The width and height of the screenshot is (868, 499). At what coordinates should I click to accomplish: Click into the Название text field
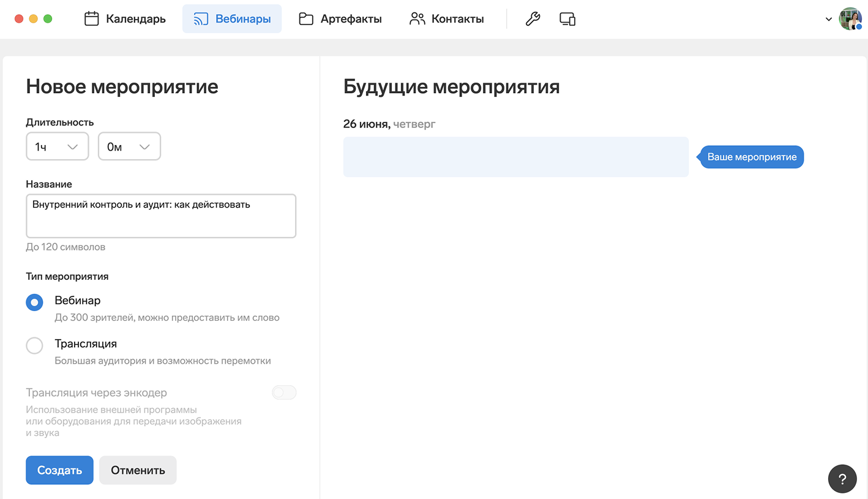click(161, 216)
